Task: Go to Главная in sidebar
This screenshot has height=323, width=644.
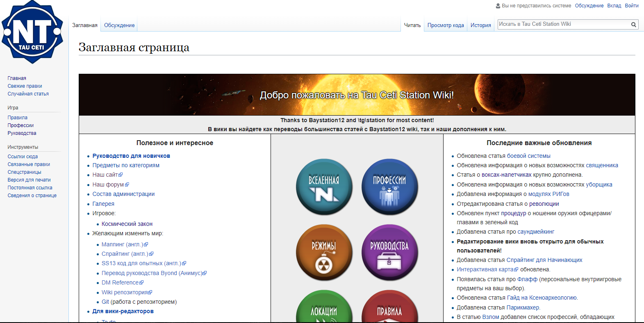Action: click(x=17, y=78)
